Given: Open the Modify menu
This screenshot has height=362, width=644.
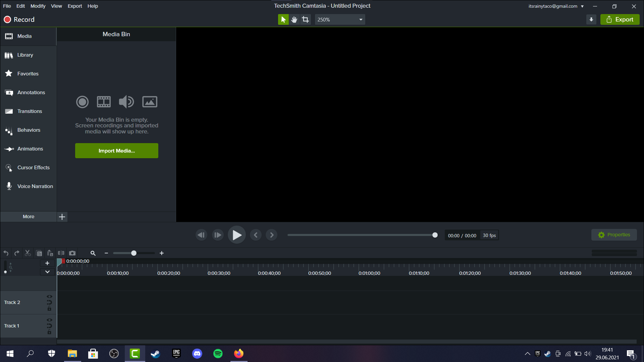Looking at the screenshot, I should 38,6.
